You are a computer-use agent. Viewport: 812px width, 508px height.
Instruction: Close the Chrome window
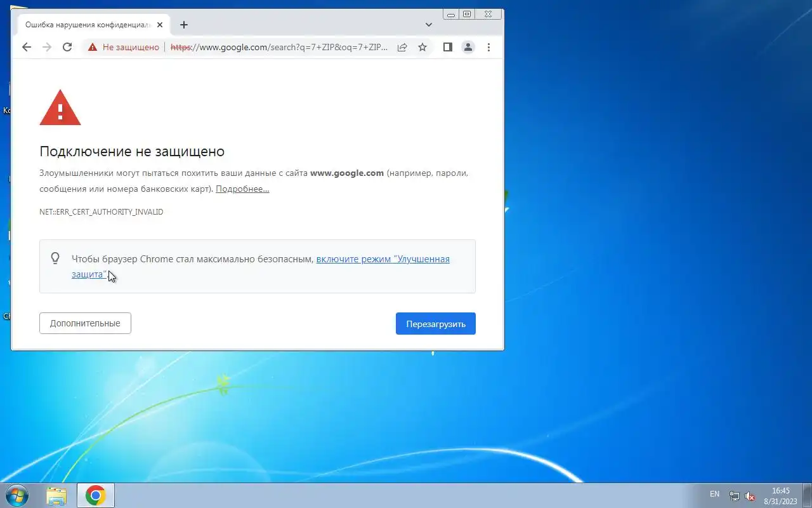[488, 14]
